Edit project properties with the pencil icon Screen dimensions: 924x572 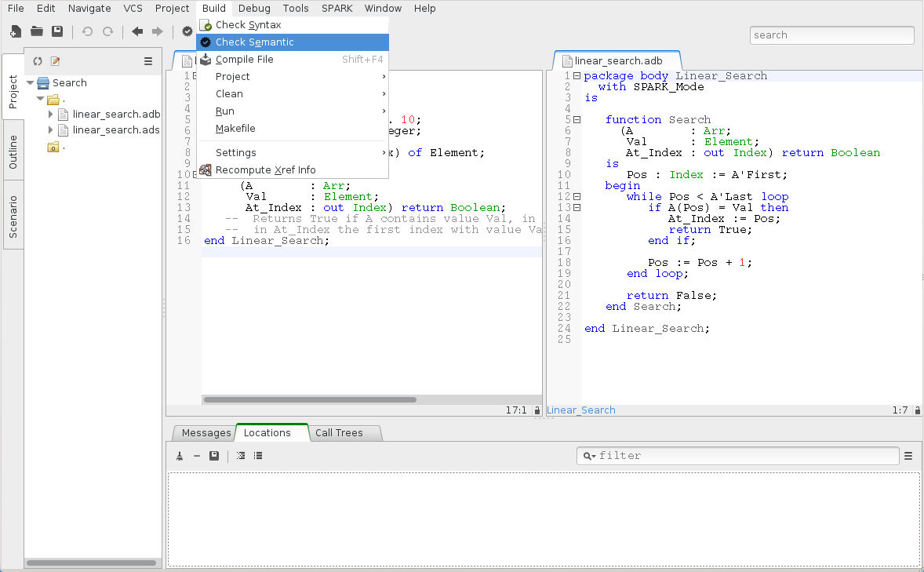click(56, 61)
